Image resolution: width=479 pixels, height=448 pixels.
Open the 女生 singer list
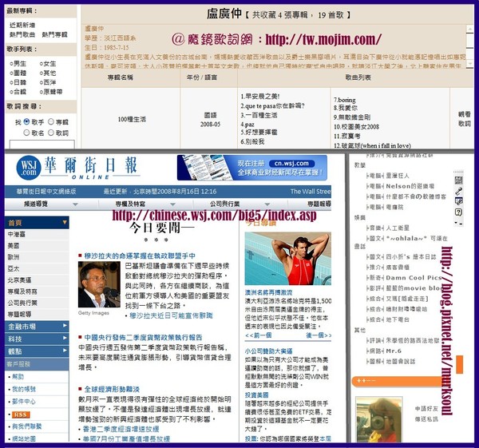point(49,64)
